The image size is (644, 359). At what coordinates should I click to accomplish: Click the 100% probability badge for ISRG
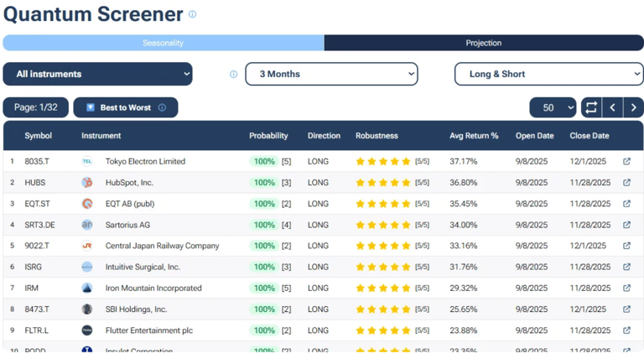tap(264, 267)
